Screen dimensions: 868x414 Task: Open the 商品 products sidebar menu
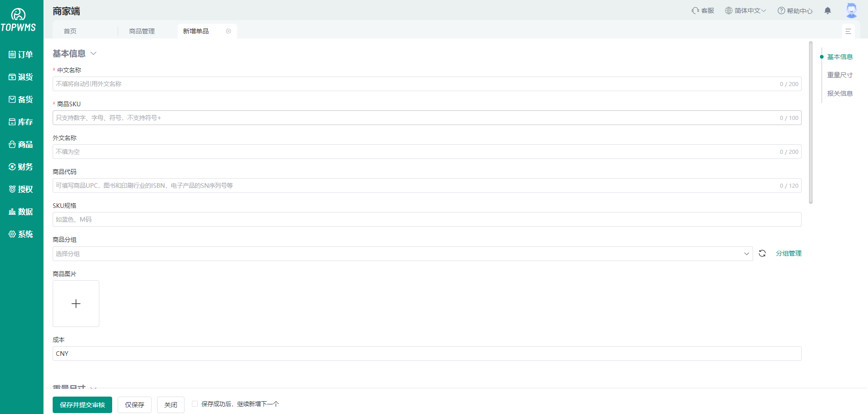[21, 144]
